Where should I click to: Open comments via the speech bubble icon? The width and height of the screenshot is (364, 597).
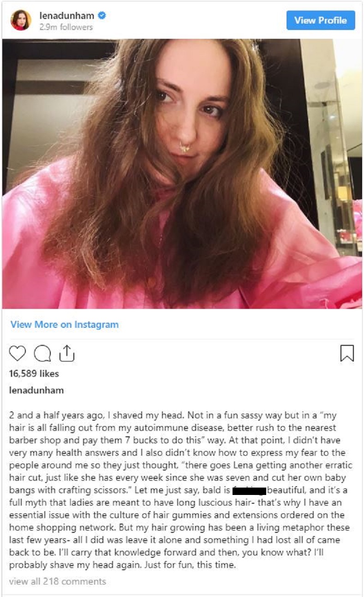click(x=43, y=353)
